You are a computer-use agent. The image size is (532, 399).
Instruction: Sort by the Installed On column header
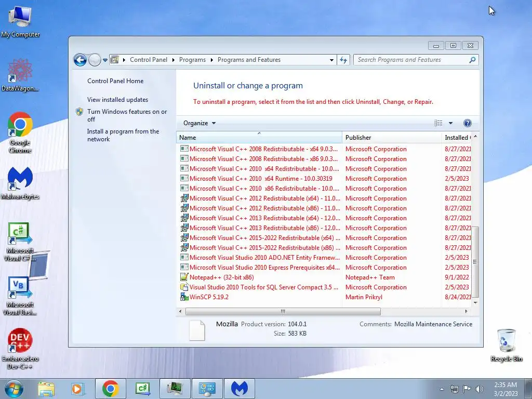point(457,137)
